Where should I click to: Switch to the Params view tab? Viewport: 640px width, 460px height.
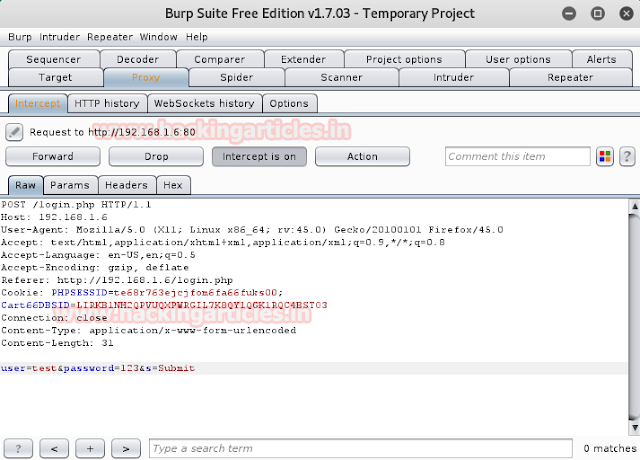(x=70, y=185)
